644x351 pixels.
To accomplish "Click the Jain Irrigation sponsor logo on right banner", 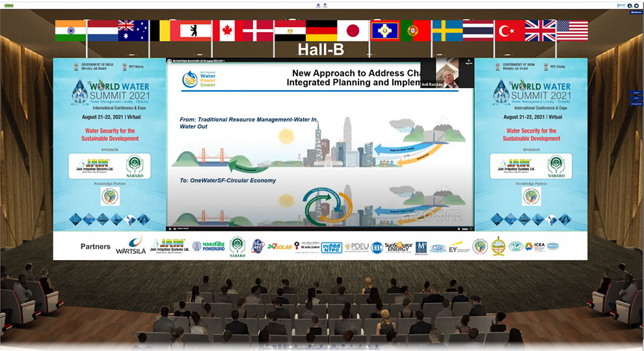I will tap(517, 166).
